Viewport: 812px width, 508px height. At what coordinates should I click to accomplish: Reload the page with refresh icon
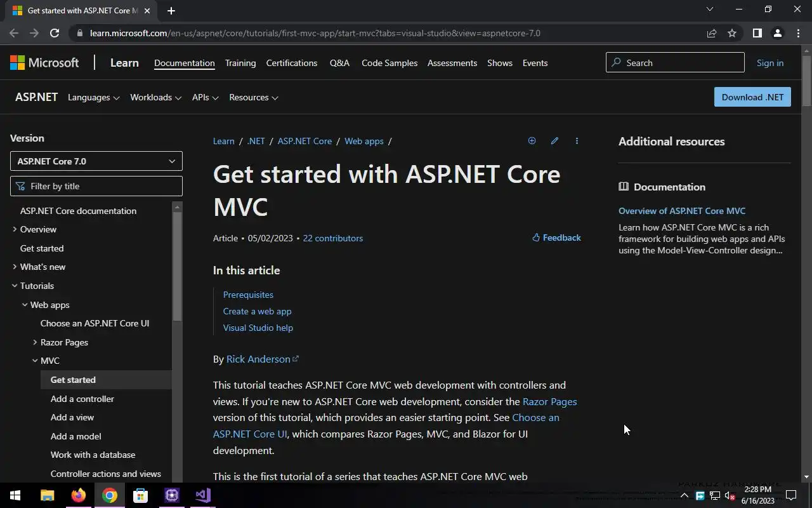coord(55,33)
